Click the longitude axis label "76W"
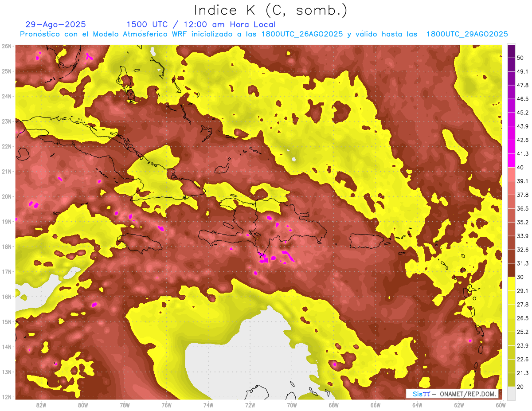Image resolution: width=532 pixels, height=411 pixels. (166, 405)
